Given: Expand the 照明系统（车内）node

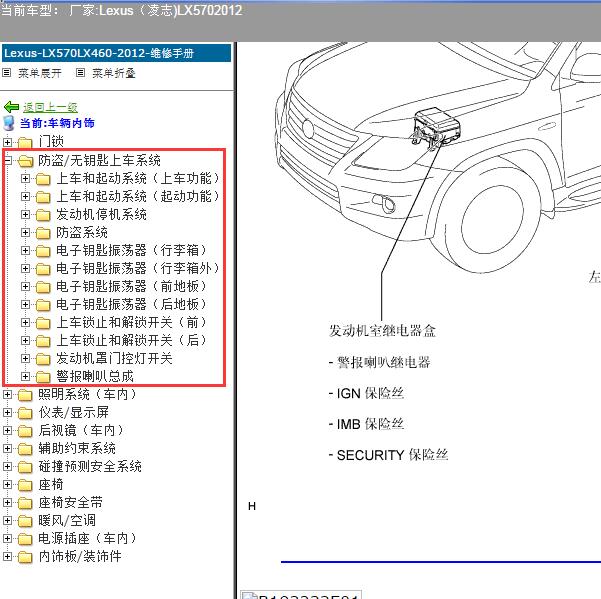Looking at the screenshot, I should pos(7,394).
